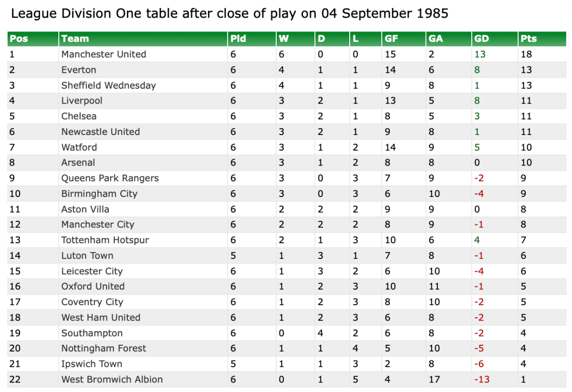
Task: Select Liverpool team name
Action: [82, 101]
